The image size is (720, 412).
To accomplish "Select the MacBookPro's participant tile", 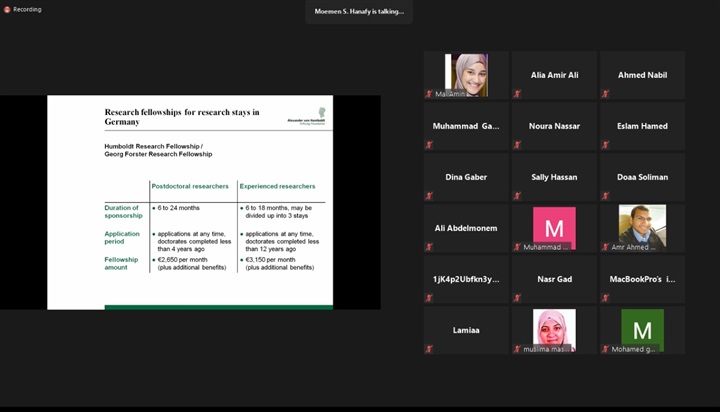I will (x=642, y=279).
